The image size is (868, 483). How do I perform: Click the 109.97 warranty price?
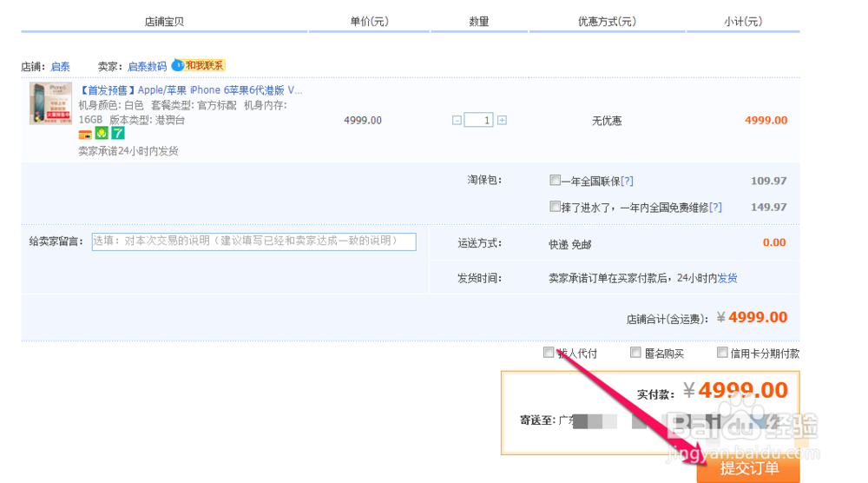(x=768, y=181)
